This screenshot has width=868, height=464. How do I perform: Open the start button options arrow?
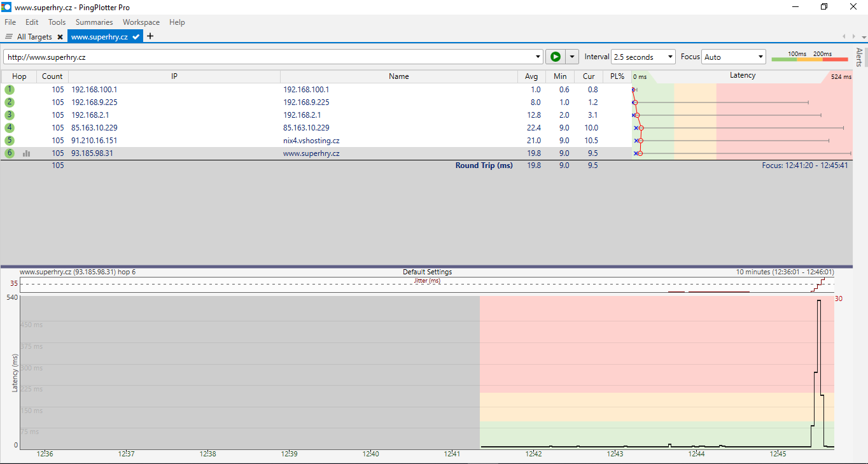[572, 57]
